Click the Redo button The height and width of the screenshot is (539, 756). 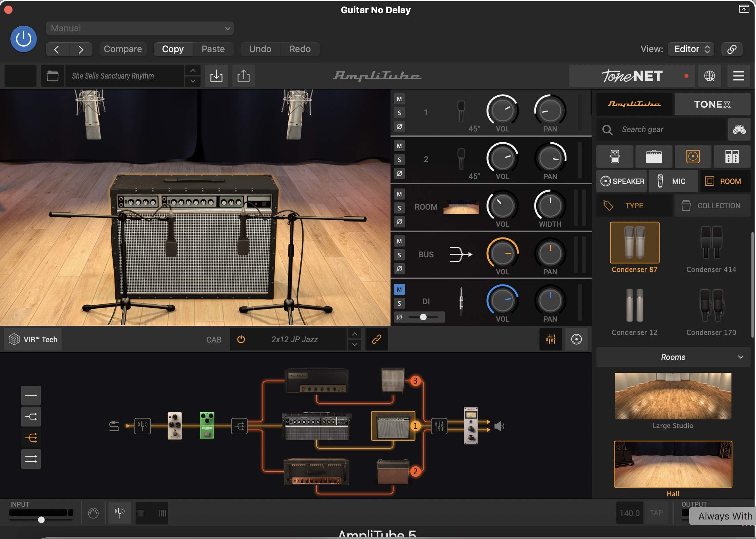pos(300,49)
